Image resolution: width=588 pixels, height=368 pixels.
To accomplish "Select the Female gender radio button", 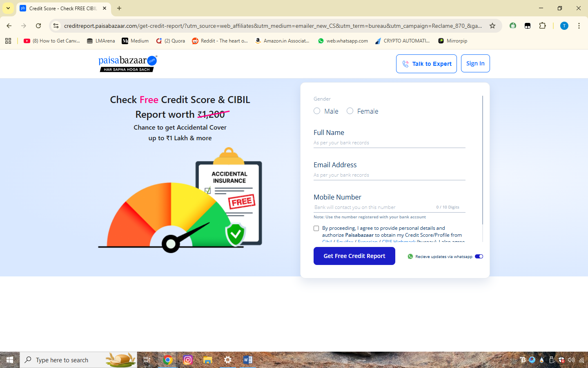I will (x=350, y=111).
